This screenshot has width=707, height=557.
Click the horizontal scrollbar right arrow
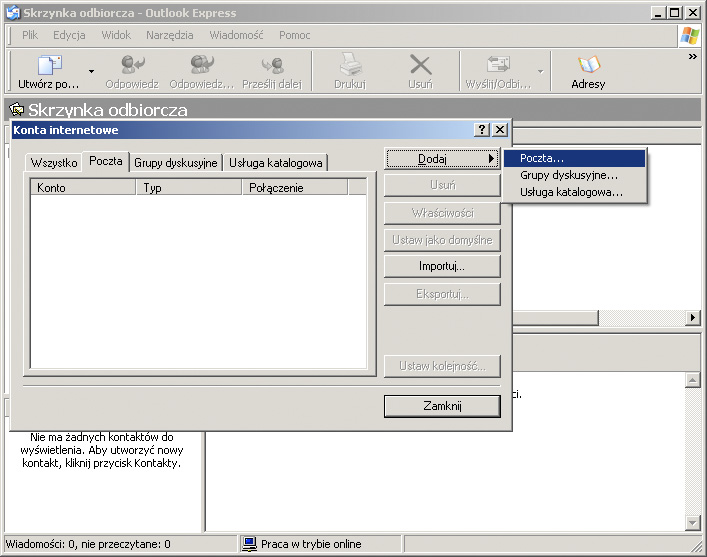coord(693,318)
